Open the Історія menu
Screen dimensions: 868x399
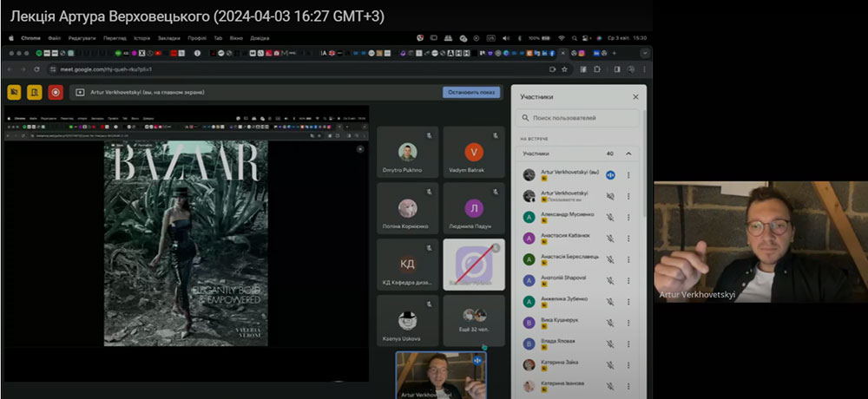[x=141, y=38]
